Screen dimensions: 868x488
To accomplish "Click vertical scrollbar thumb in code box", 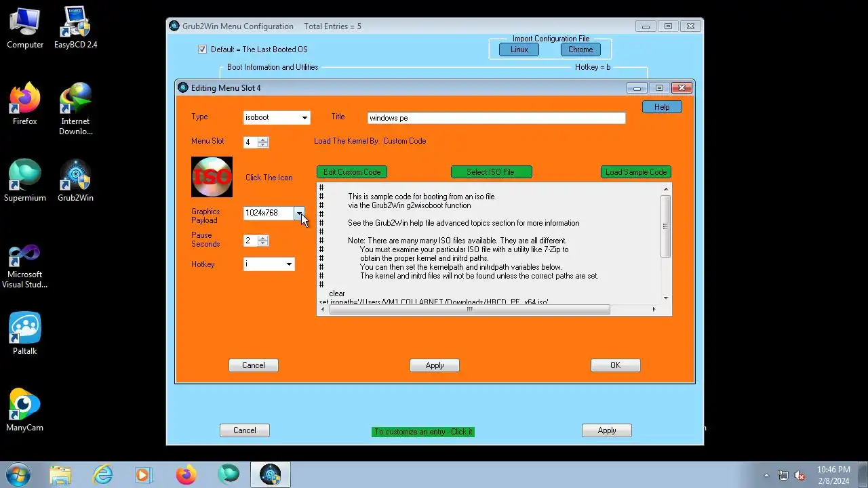I will click(x=665, y=226).
